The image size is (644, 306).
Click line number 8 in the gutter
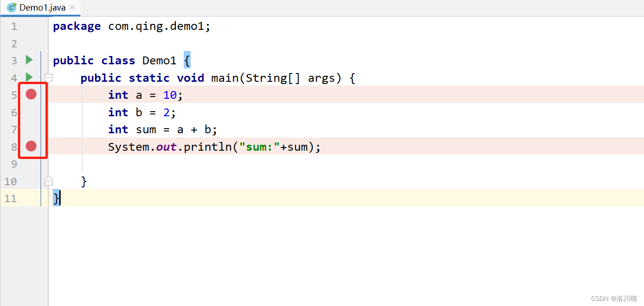coord(14,146)
